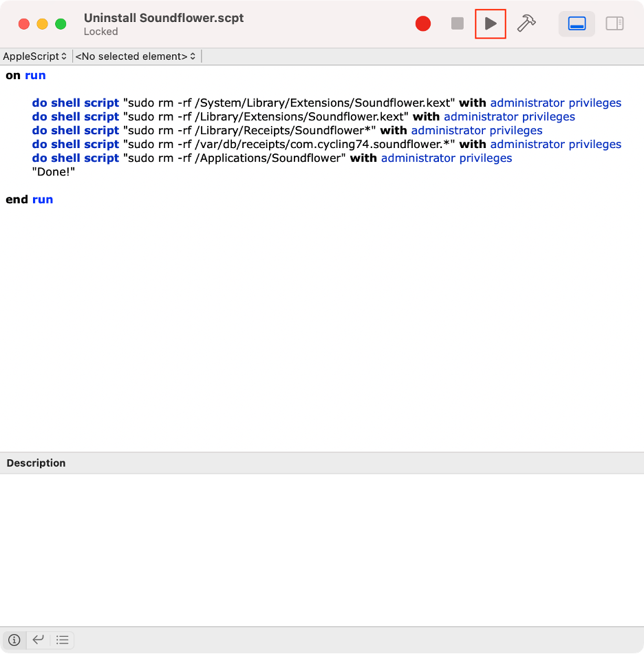Show the log list icon tab
Screen dimensions: 644x654
click(63, 640)
